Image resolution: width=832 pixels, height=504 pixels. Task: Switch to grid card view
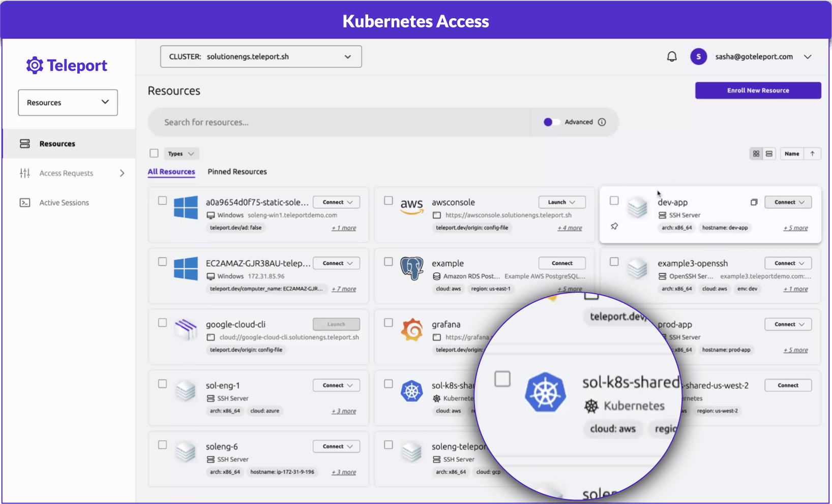pyautogui.click(x=756, y=153)
